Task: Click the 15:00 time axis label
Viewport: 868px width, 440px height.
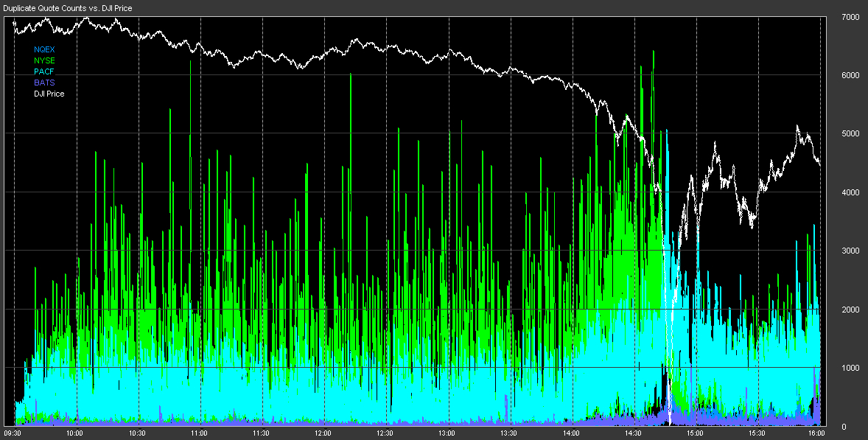Action: coord(696,433)
